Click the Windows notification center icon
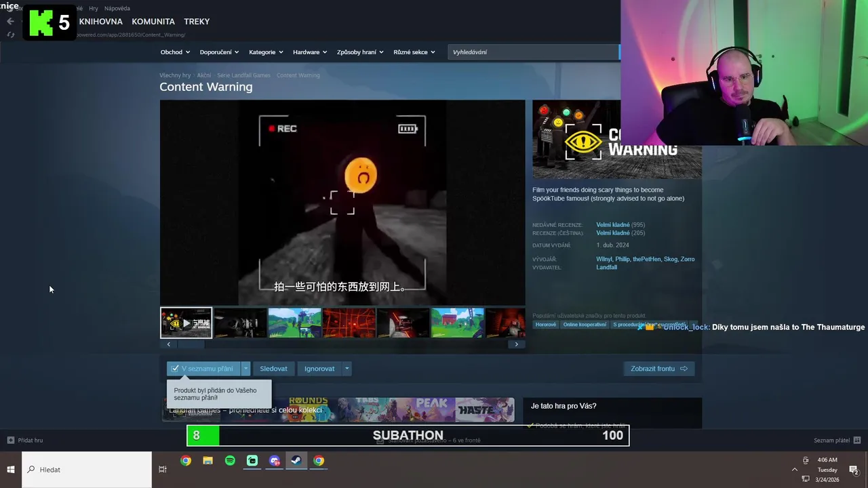 click(x=854, y=470)
